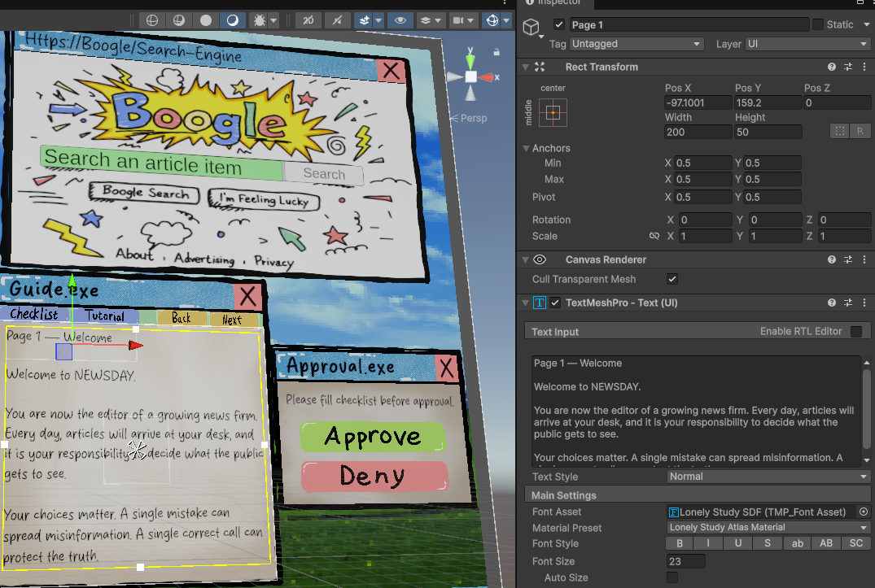The height and width of the screenshot is (588, 875).
Task: Click the debug draw mode bug icon
Action: coord(260,20)
